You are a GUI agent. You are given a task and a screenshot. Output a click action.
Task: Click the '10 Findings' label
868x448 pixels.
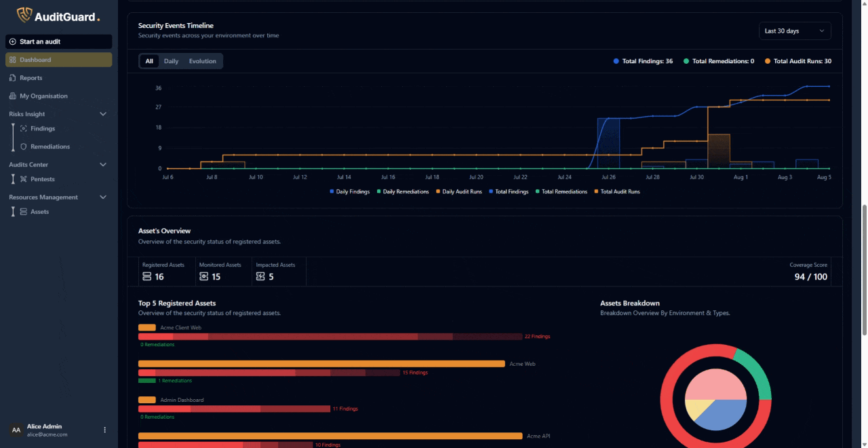pos(328,445)
